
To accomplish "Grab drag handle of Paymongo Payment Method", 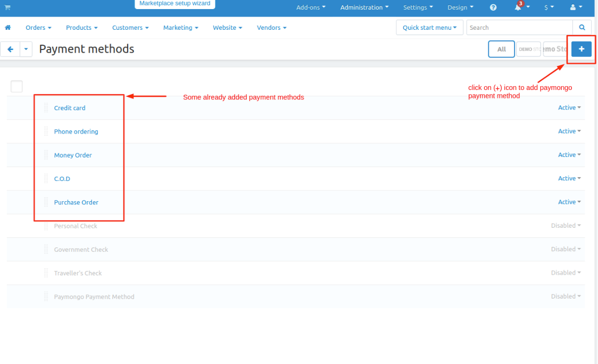I will (46, 296).
